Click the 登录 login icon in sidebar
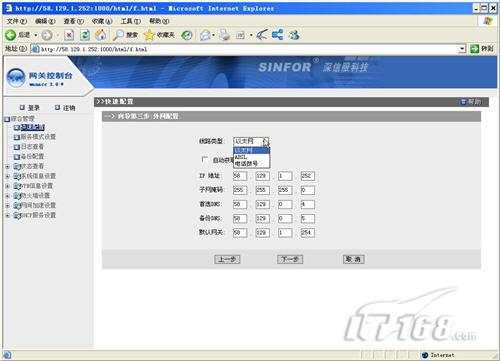 [x=22, y=107]
